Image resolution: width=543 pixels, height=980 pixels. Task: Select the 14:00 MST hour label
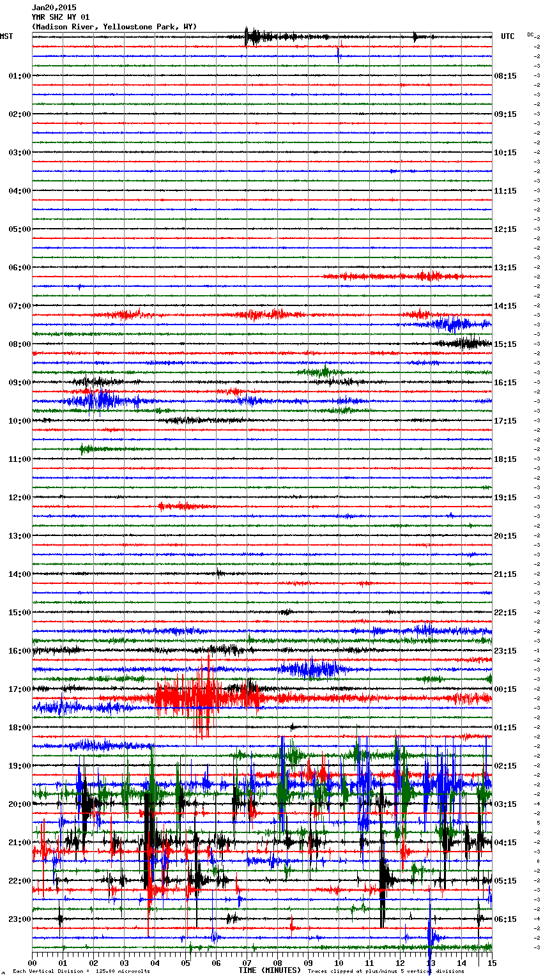(20, 574)
